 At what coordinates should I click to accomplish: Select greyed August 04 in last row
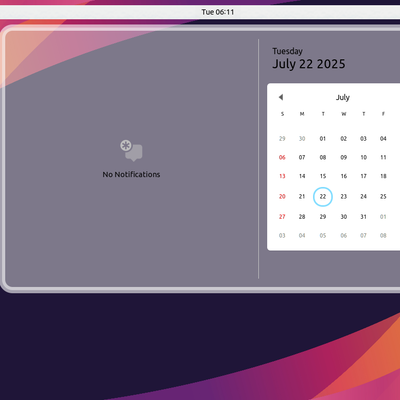click(x=302, y=235)
